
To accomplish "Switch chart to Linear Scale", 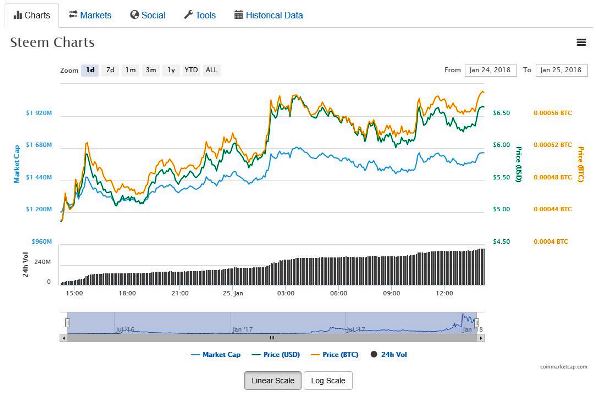I will click(x=273, y=380).
